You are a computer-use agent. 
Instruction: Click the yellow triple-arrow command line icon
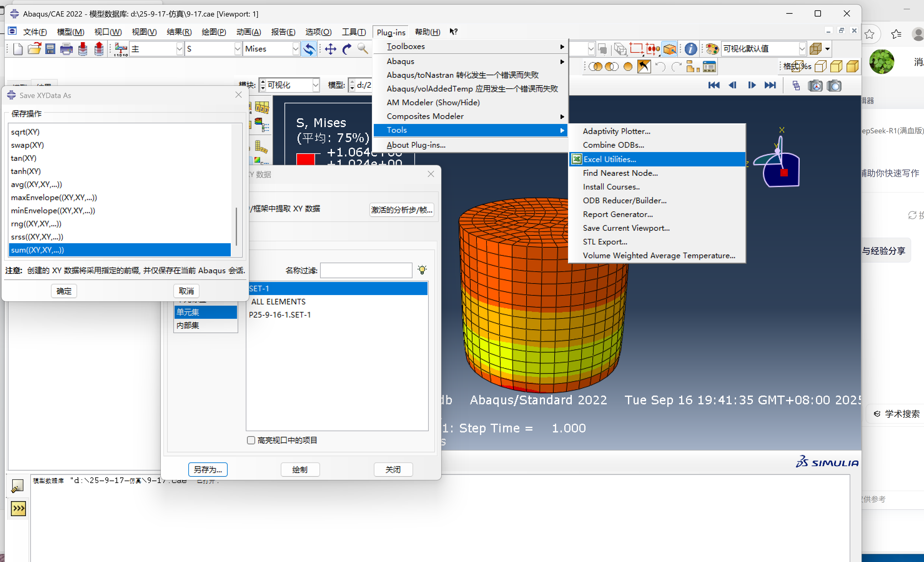pyautogui.click(x=18, y=509)
